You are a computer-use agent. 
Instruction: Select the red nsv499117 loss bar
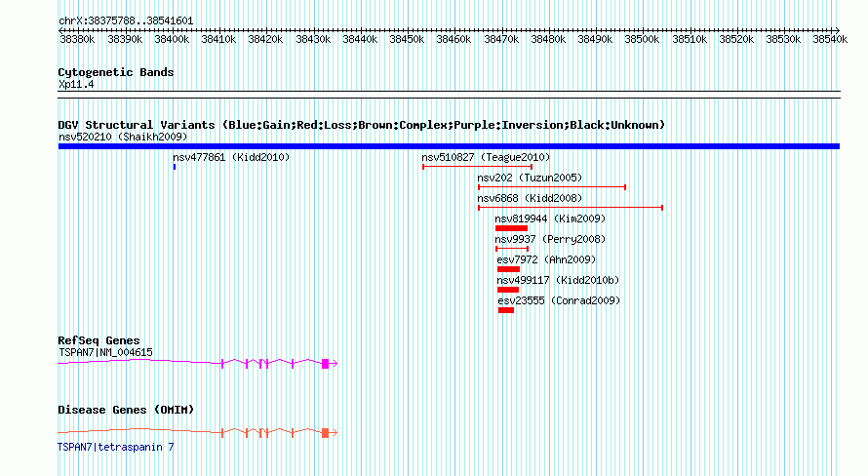[x=508, y=290]
